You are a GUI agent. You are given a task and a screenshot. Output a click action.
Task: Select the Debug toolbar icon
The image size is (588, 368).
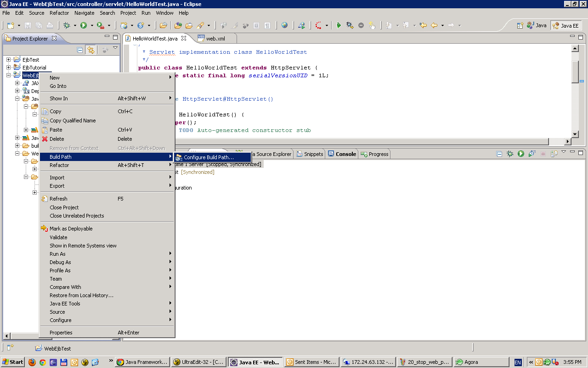(67, 25)
